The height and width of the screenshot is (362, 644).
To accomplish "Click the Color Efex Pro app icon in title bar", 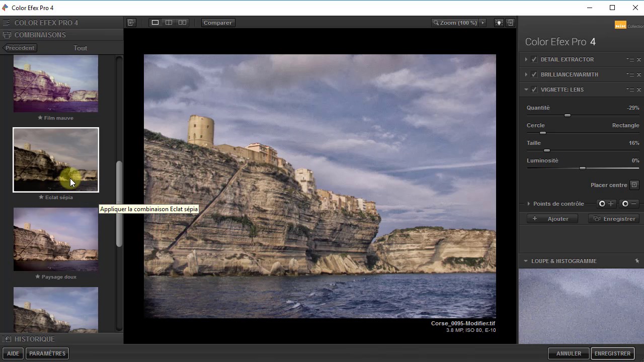I will pos(5,8).
